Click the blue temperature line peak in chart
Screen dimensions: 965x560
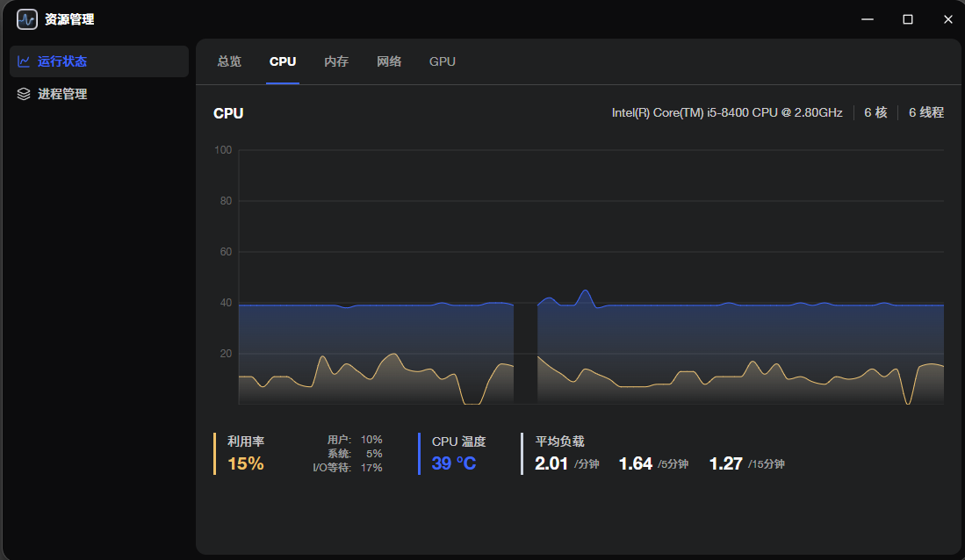[586, 291]
